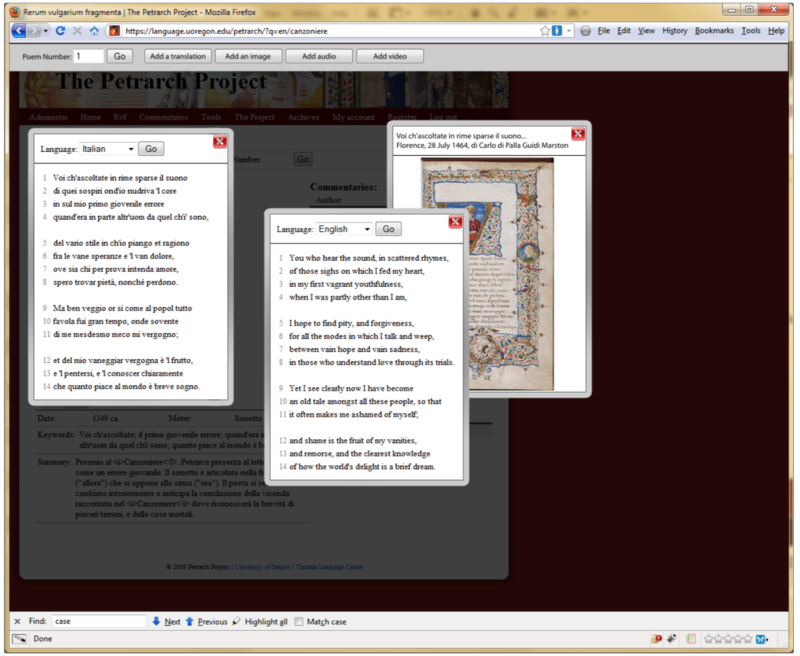Close the Italian poem panel
Screen dimensions: 800x656
220,141
